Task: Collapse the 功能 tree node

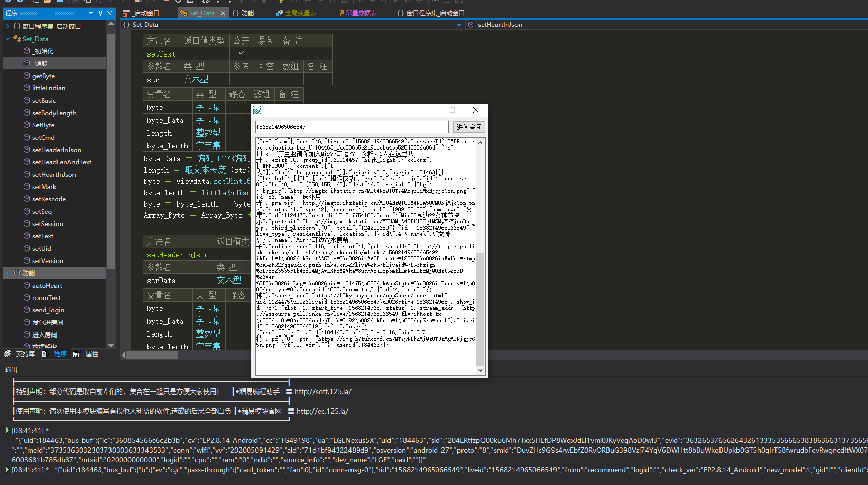Action: click(x=7, y=273)
